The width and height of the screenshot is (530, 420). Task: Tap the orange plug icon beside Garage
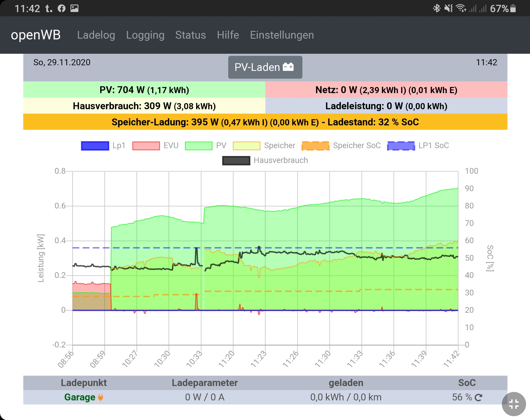tap(101, 397)
